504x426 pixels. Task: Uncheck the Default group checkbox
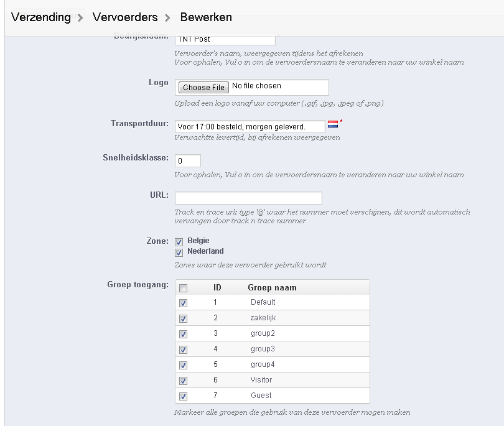183,303
